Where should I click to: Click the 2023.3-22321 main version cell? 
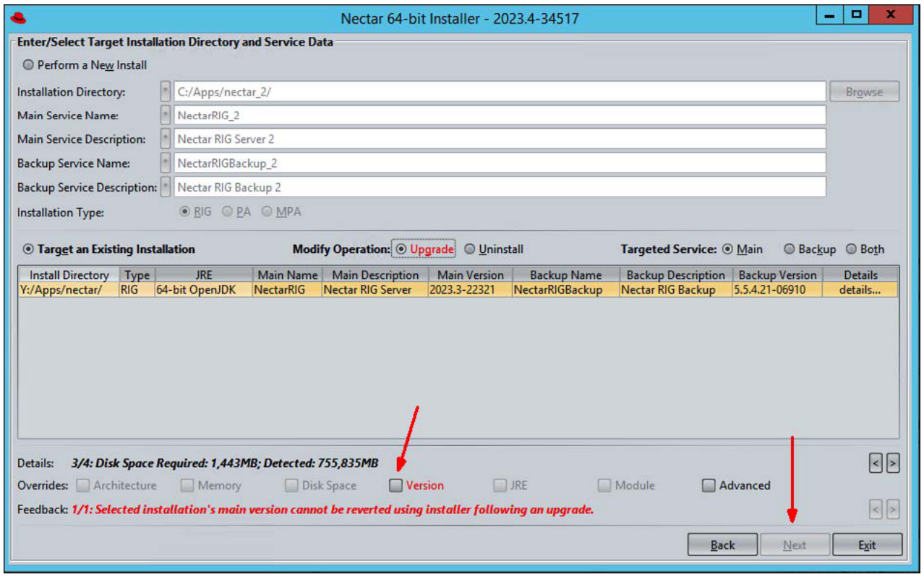tap(471, 290)
